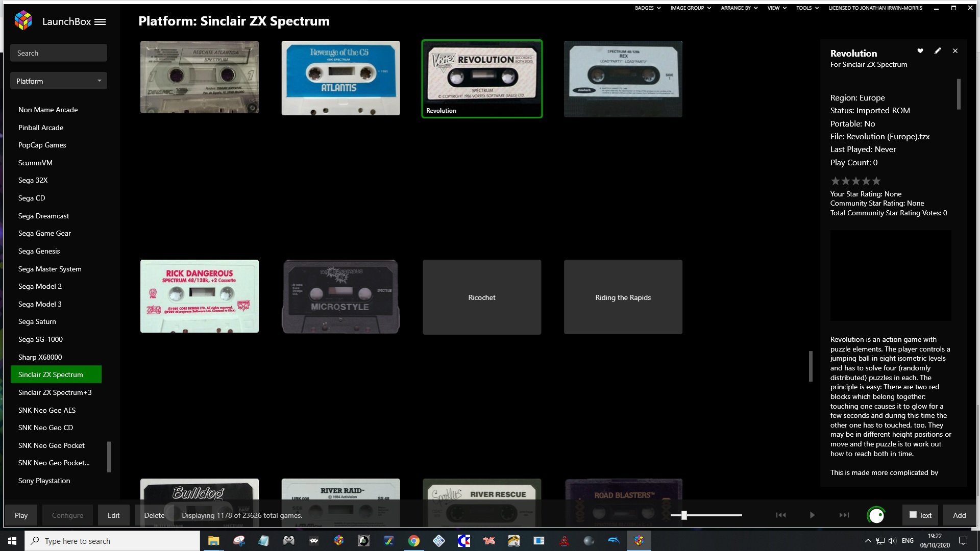980x551 pixels.
Task: Edit Revolution details with pencil icon
Action: coord(938,51)
